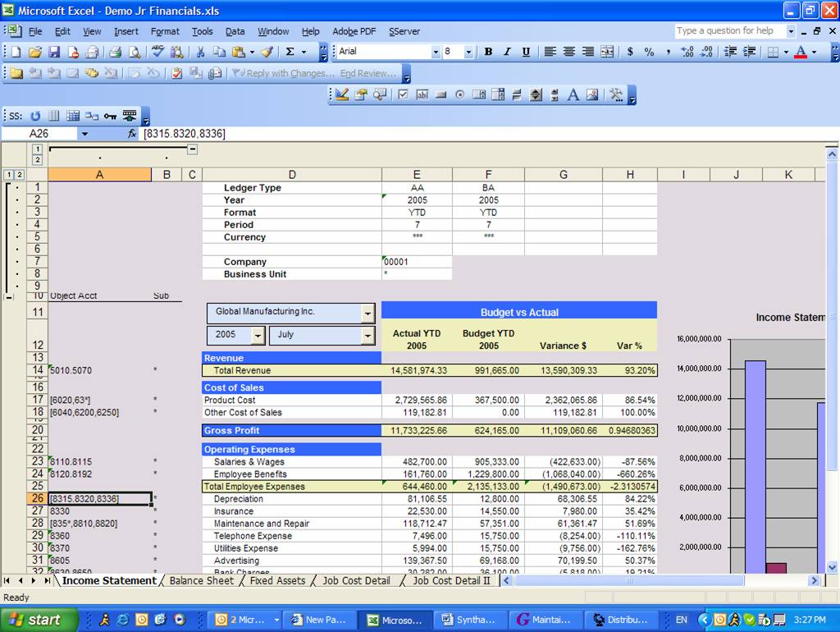Switch to the Fixed Assets tab
The width and height of the screenshot is (840, 632).
(277, 580)
